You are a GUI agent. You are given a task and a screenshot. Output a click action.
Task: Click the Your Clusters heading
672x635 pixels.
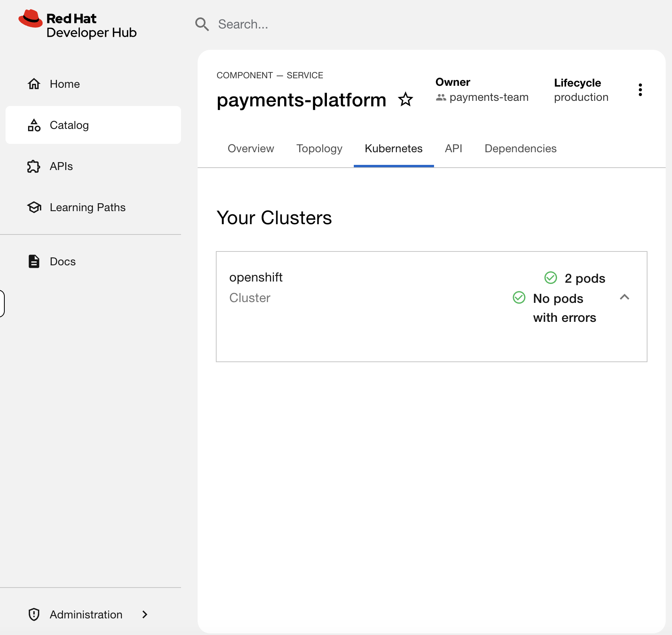[274, 218]
